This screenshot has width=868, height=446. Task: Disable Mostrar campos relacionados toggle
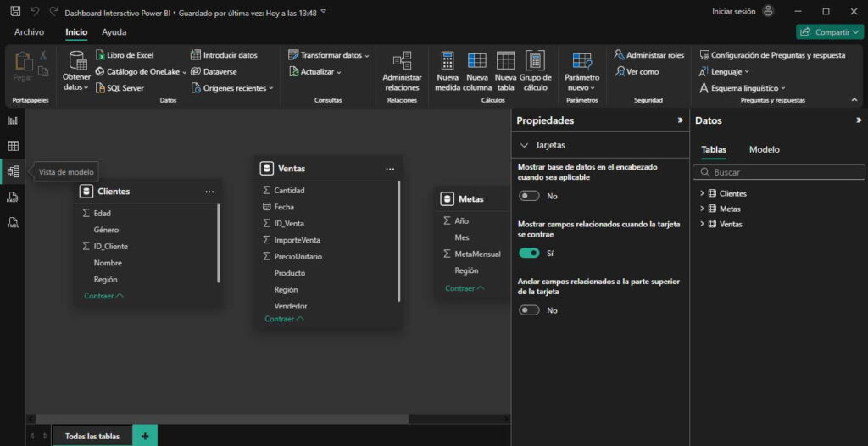[x=530, y=253]
